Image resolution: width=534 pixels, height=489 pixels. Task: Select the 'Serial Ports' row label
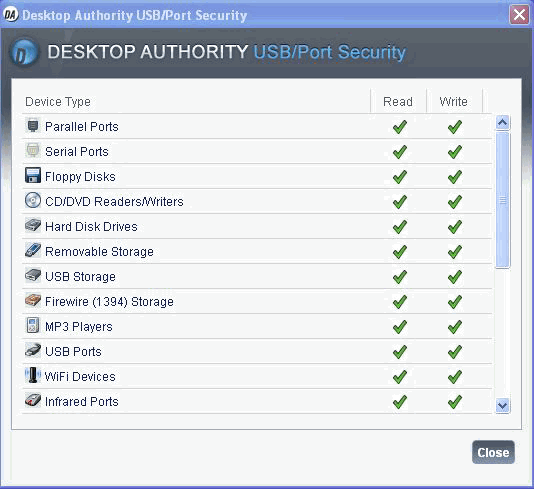point(77,152)
